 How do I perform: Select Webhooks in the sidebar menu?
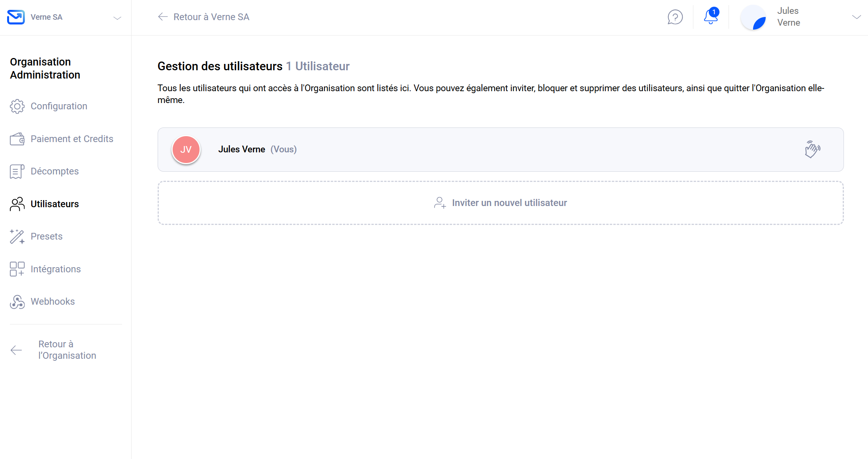click(x=53, y=302)
